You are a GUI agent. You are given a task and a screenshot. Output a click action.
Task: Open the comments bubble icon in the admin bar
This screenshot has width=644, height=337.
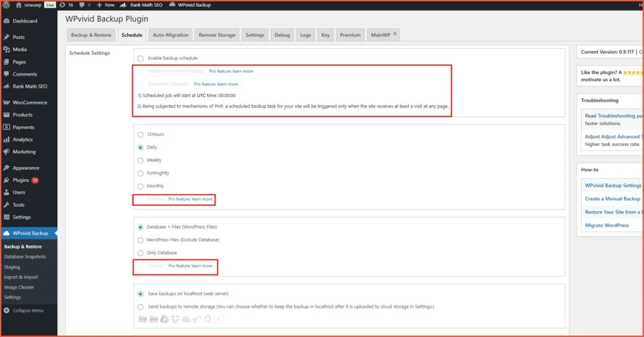(82, 5)
